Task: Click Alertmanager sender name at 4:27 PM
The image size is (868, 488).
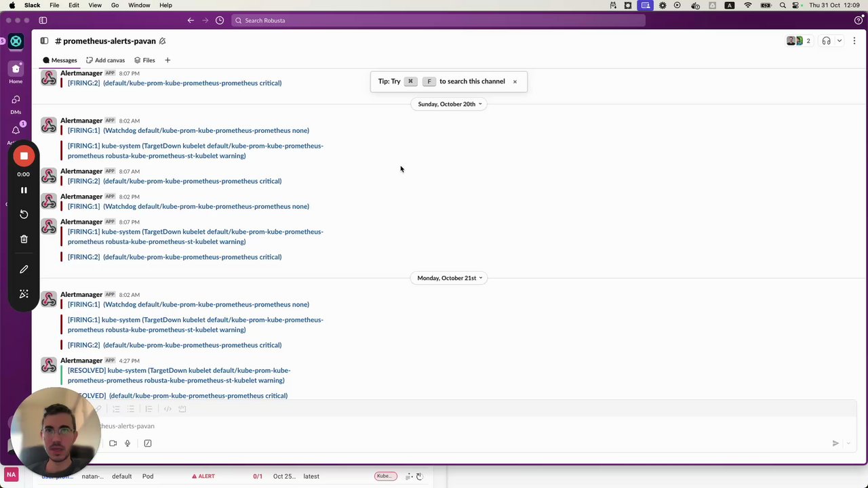Action: 81,361
